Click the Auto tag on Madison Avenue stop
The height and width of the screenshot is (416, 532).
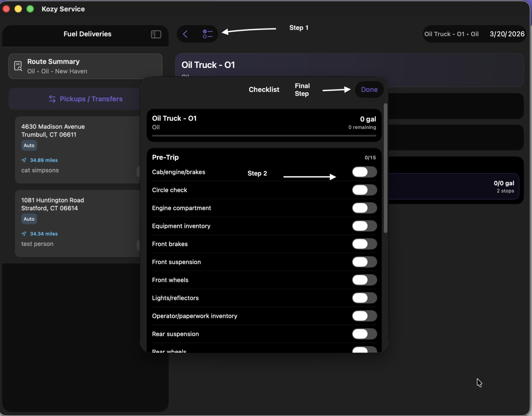coord(29,146)
